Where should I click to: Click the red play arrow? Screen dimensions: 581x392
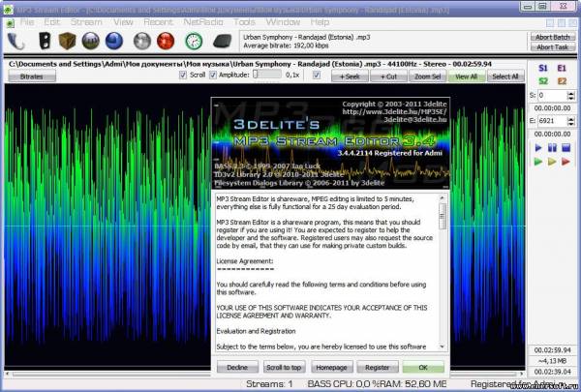point(566,162)
